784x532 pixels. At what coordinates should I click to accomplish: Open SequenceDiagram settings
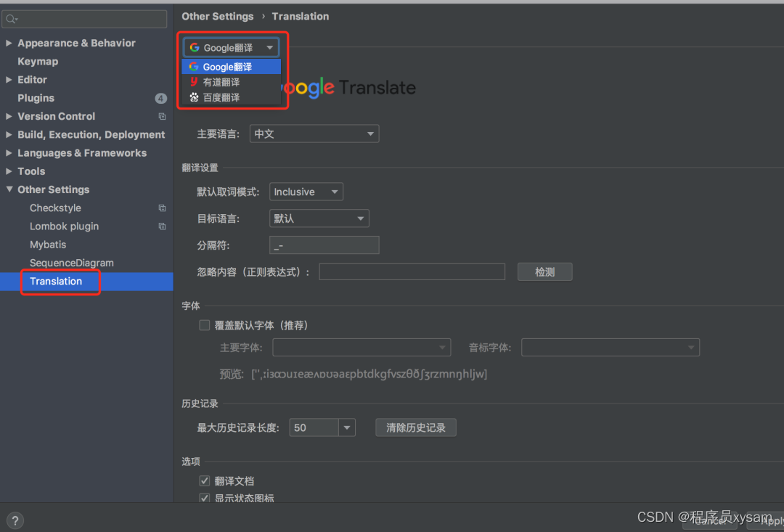point(71,263)
